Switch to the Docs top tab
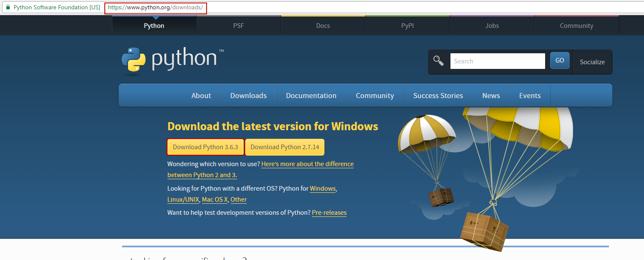Screen dimensions: 644x260 tap(323, 26)
